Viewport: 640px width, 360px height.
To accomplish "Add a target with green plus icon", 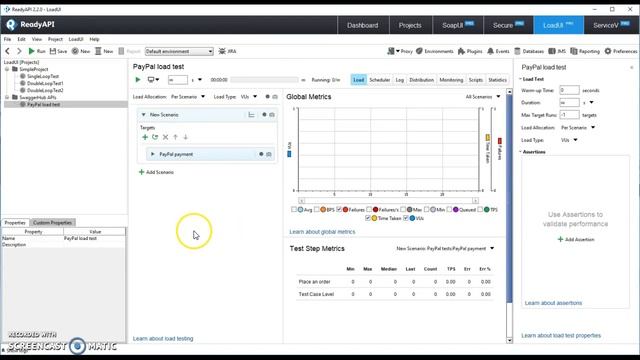I will click(x=144, y=137).
